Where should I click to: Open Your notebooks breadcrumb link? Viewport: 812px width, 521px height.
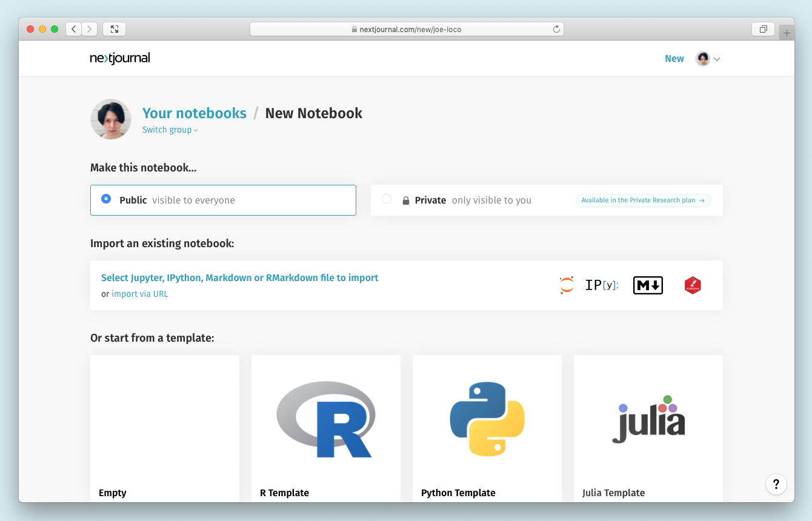[195, 113]
